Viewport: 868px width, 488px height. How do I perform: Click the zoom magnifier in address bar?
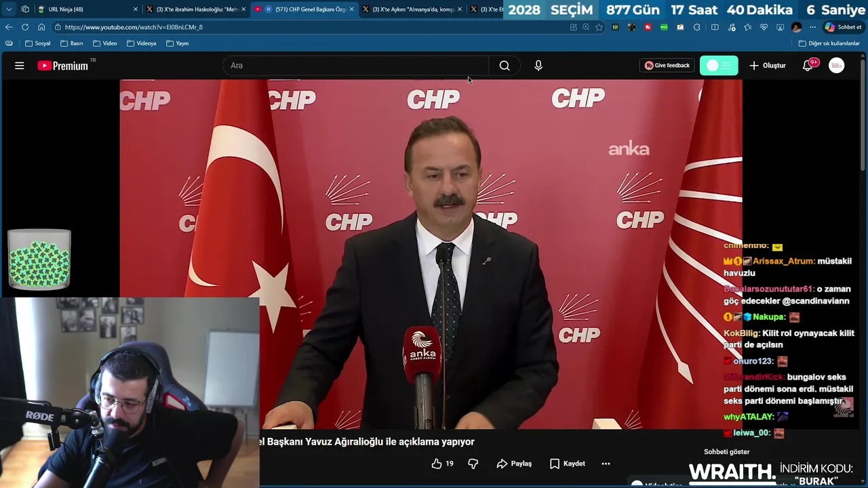click(586, 27)
